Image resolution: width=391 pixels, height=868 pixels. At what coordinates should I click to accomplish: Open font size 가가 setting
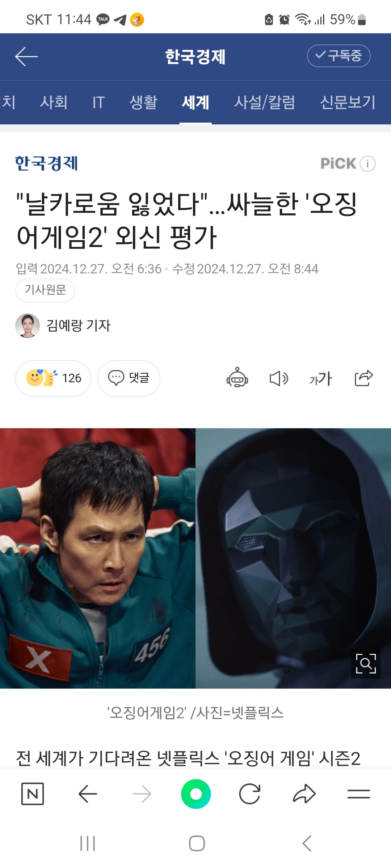coord(321,378)
